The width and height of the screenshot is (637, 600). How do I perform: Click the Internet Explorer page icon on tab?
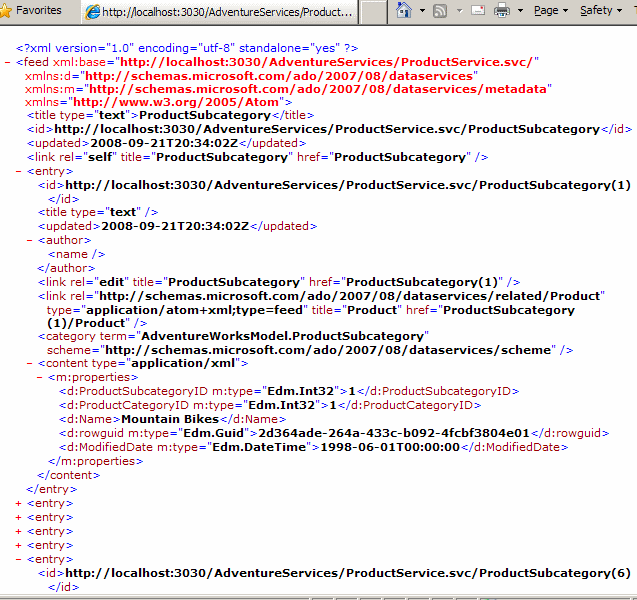click(93, 12)
